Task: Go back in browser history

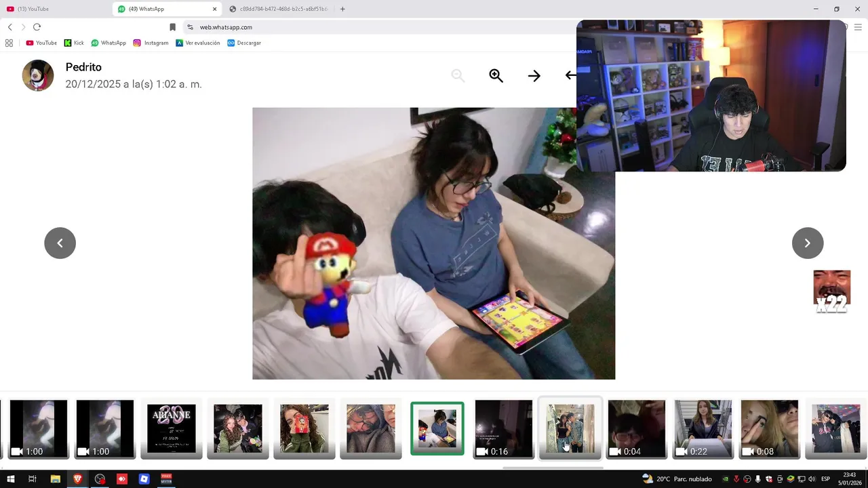Action: pyautogui.click(x=9, y=27)
